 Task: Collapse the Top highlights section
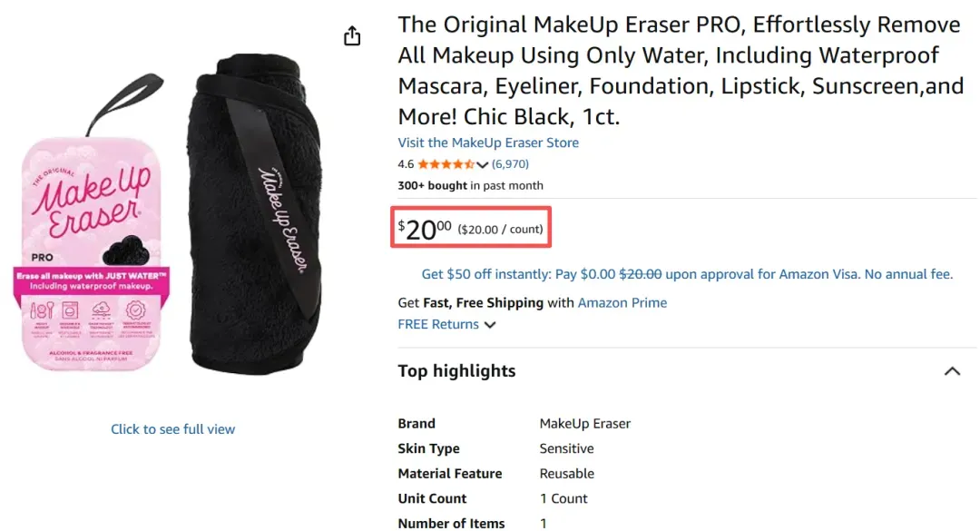(x=952, y=371)
